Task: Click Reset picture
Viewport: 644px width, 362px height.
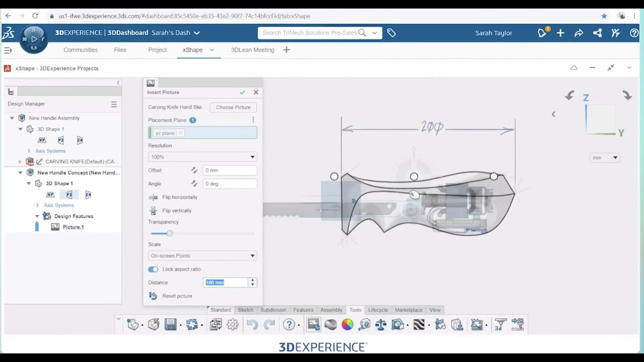Action: click(x=171, y=296)
